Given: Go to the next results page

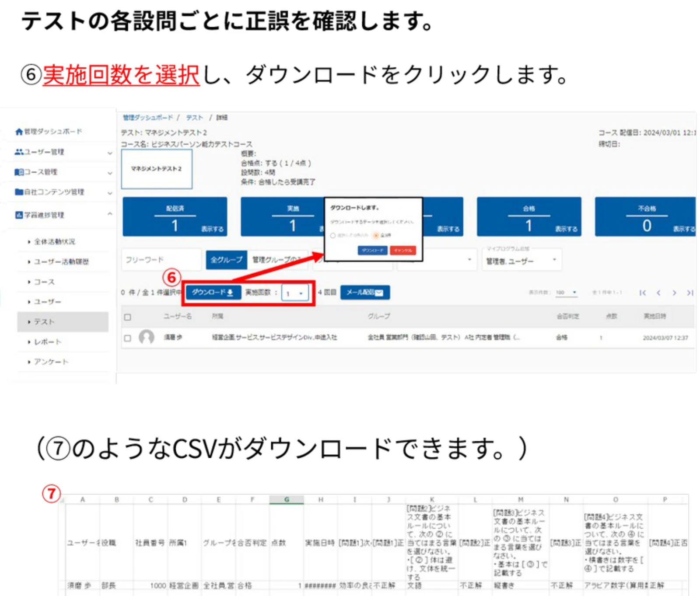Looking at the screenshot, I should click(x=674, y=293).
